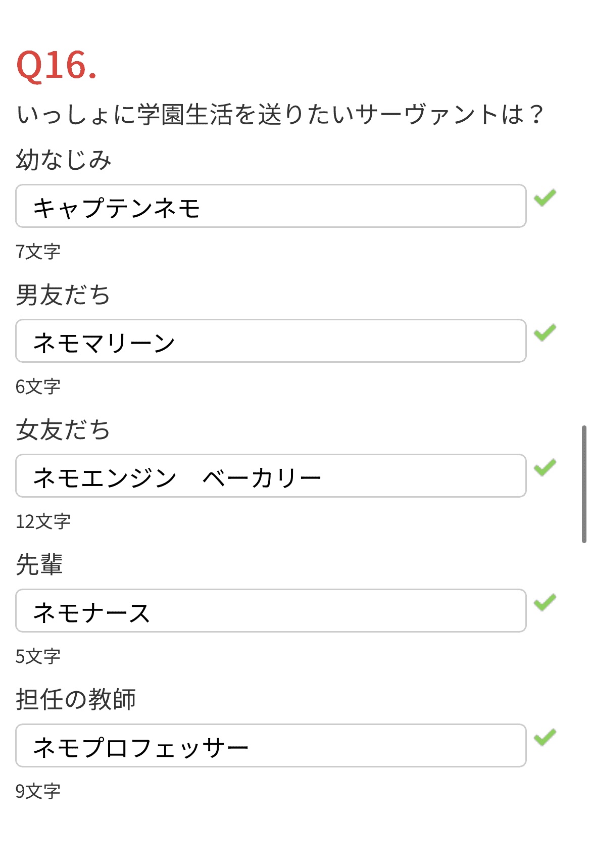
Task: Click the green checkmark beside ネモマリーン field
Action: point(545,332)
